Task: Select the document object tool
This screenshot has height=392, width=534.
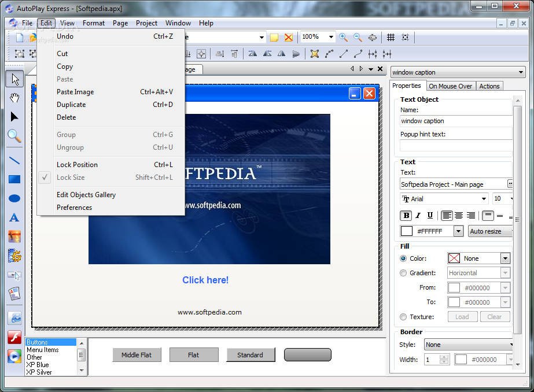Action: [14, 294]
